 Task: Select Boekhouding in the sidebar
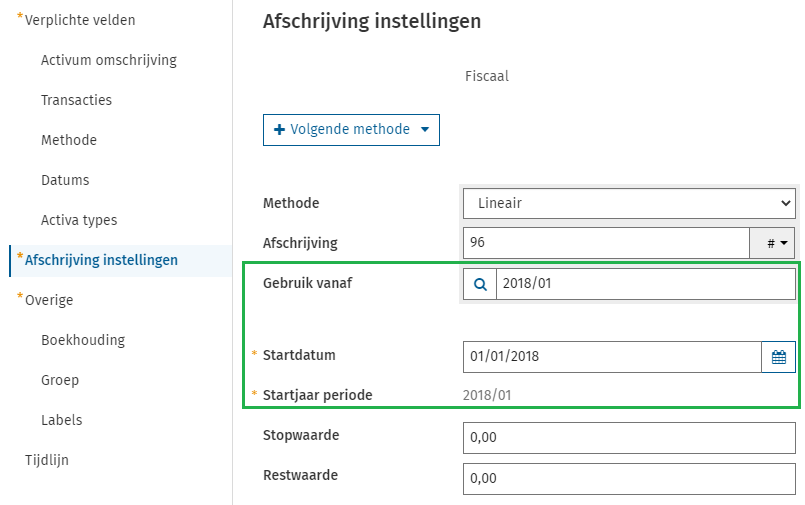pos(83,340)
